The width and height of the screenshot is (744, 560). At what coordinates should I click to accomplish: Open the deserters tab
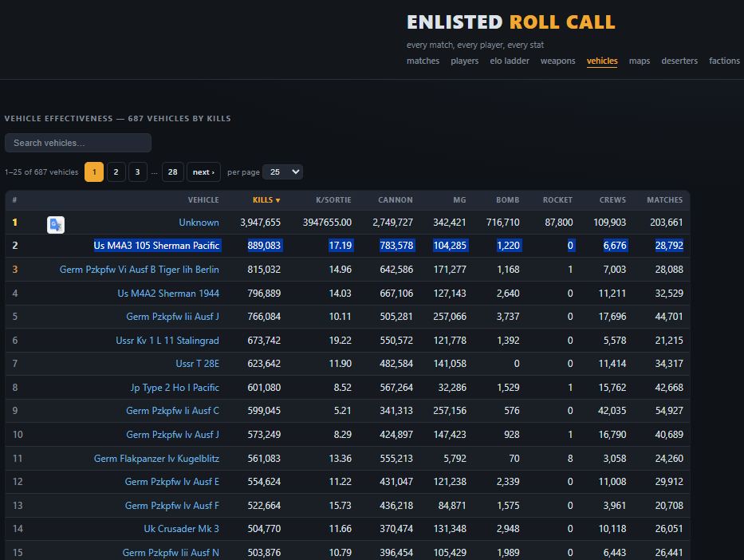(679, 61)
